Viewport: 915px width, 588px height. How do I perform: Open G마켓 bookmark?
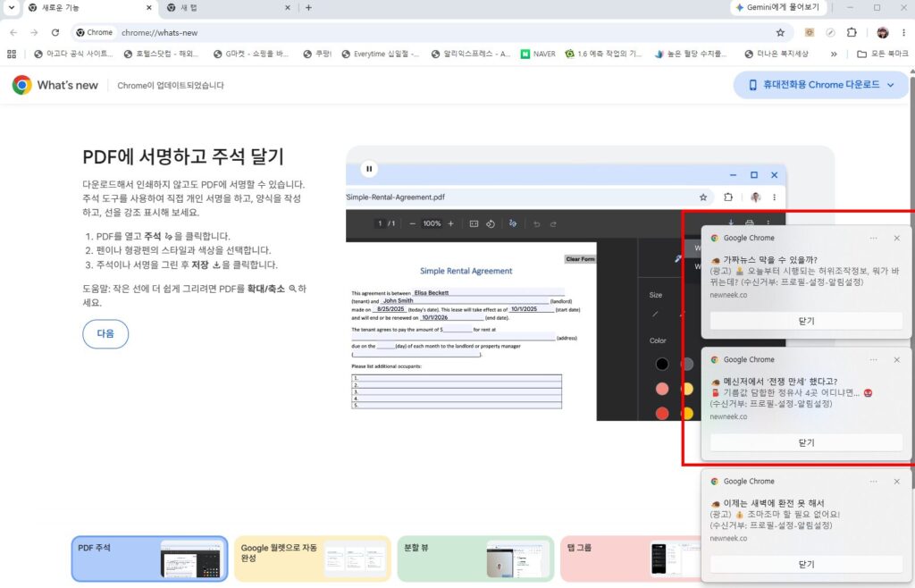[x=250, y=54]
